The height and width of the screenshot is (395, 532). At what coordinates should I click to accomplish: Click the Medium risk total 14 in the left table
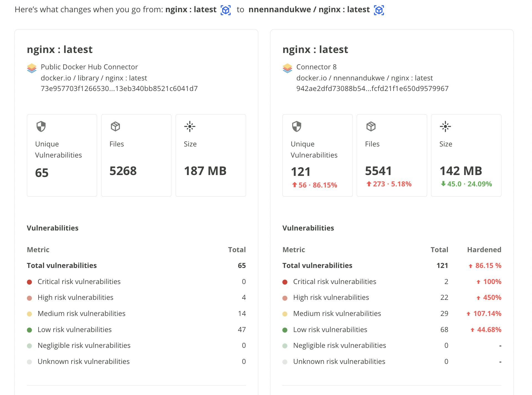click(242, 313)
